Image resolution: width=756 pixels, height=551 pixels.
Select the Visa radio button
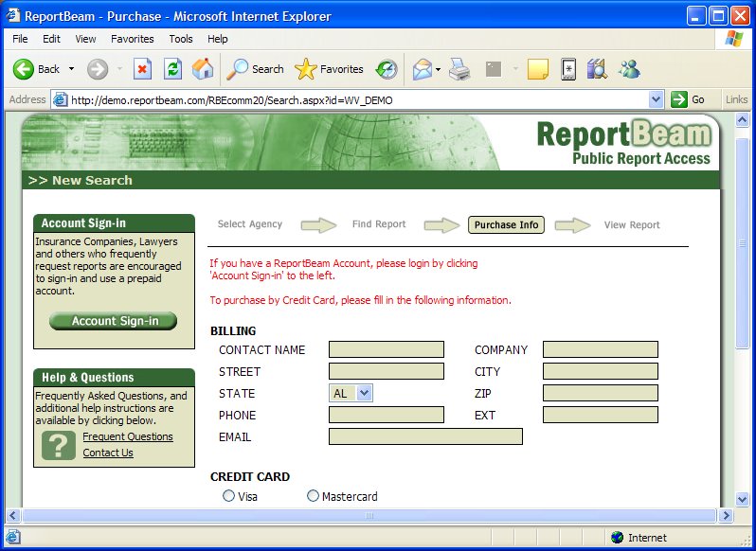pyautogui.click(x=228, y=495)
